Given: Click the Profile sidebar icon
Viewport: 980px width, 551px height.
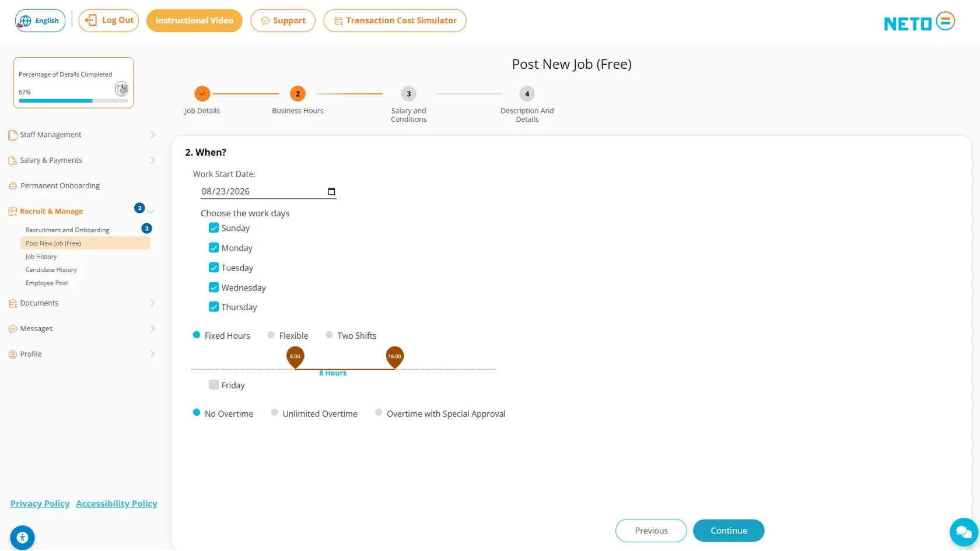Looking at the screenshot, I should [12, 355].
